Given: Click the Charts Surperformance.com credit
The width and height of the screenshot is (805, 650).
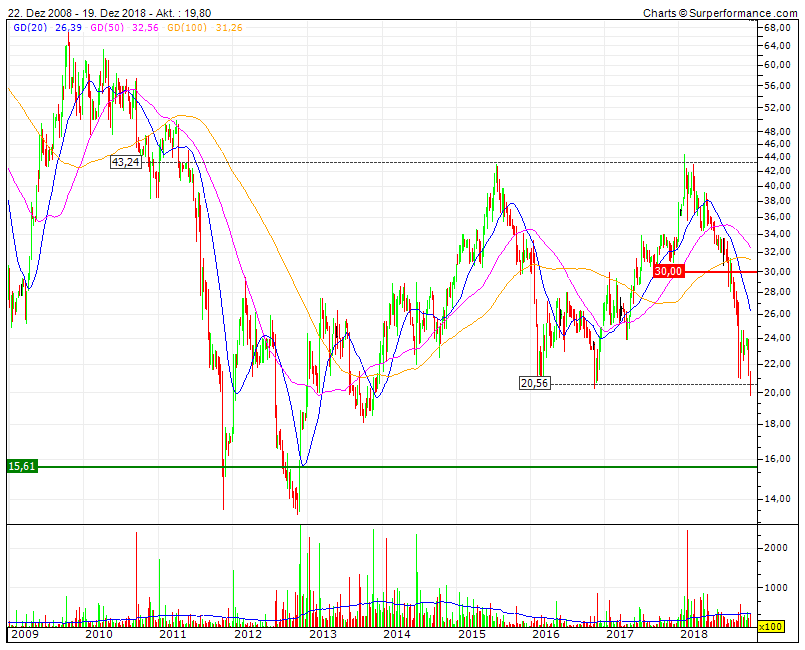Looking at the screenshot, I should (x=720, y=13).
